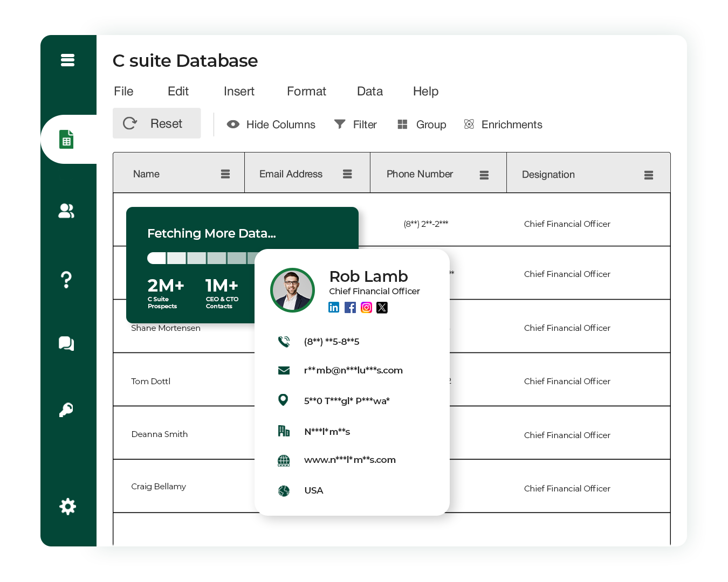Viewport: 728px width, 582px height.
Task: Open the Data menu
Action: pos(369,91)
